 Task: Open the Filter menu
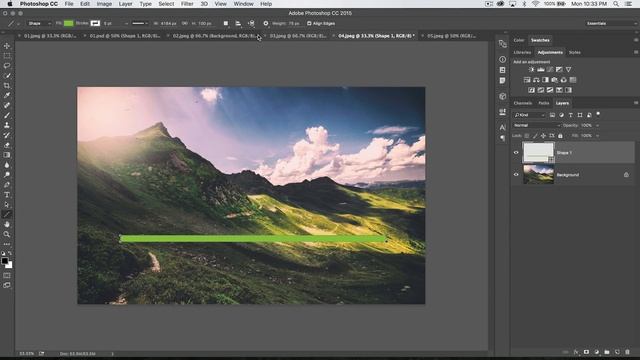[187, 4]
